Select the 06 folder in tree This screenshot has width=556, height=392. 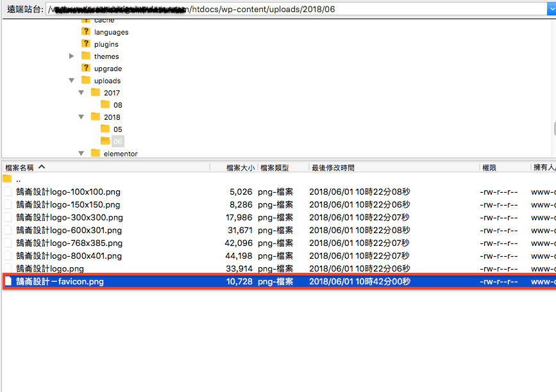pyautogui.click(x=117, y=142)
